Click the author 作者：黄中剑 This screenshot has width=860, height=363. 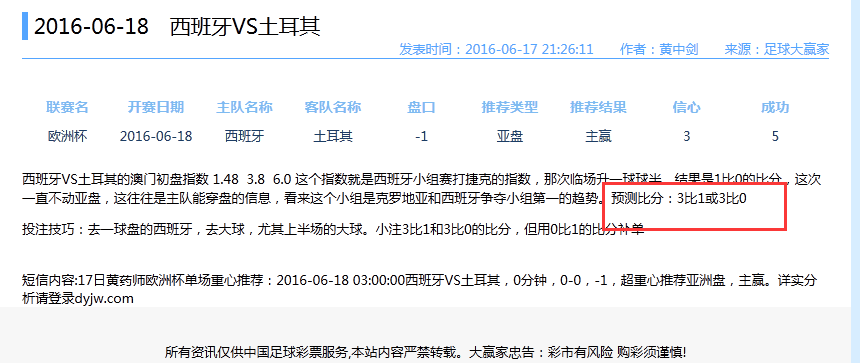click(659, 49)
